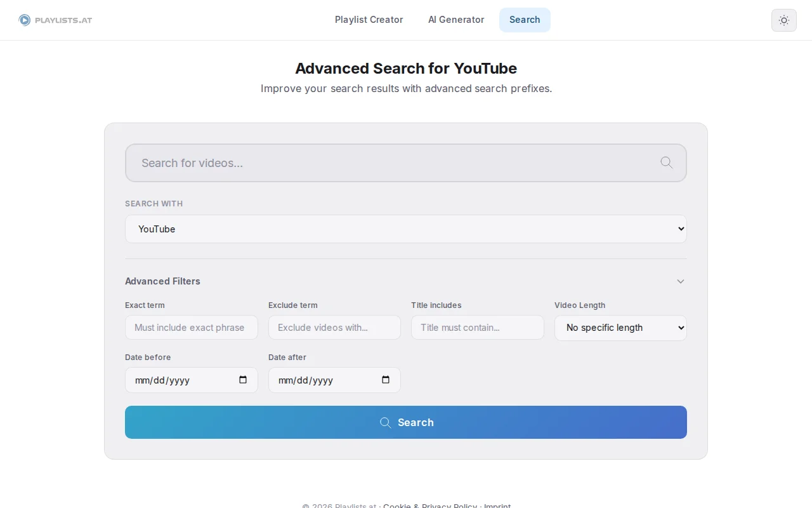Focus the Search for videos field

coord(406,163)
